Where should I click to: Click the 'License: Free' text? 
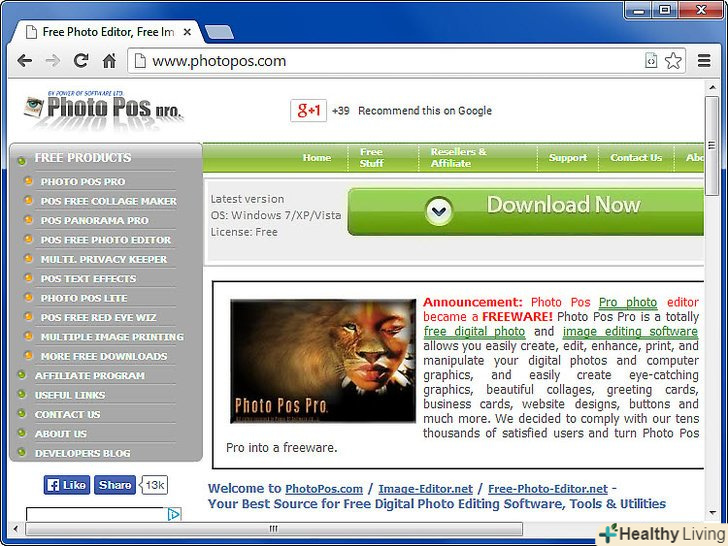(244, 232)
